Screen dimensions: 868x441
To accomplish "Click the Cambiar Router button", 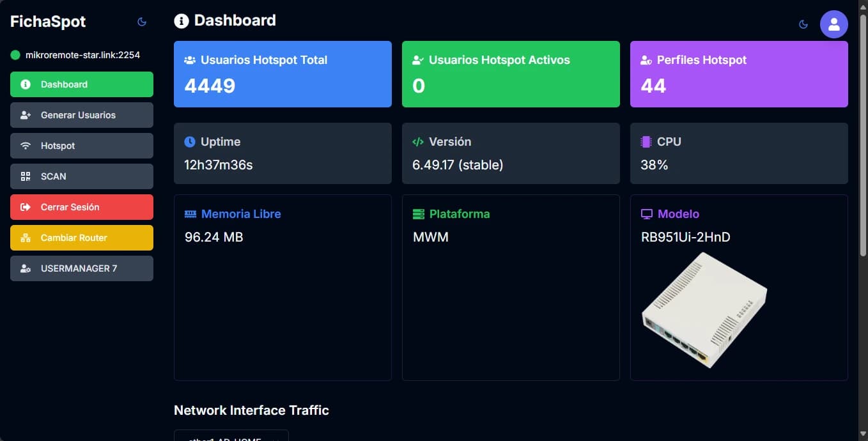I will tap(81, 237).
